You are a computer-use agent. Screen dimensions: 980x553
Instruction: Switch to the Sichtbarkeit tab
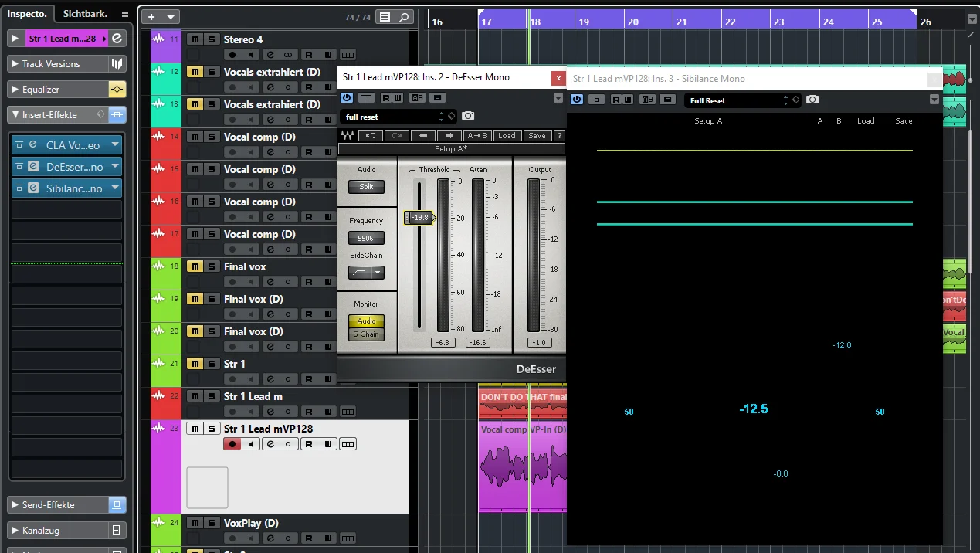coord(86,14)
